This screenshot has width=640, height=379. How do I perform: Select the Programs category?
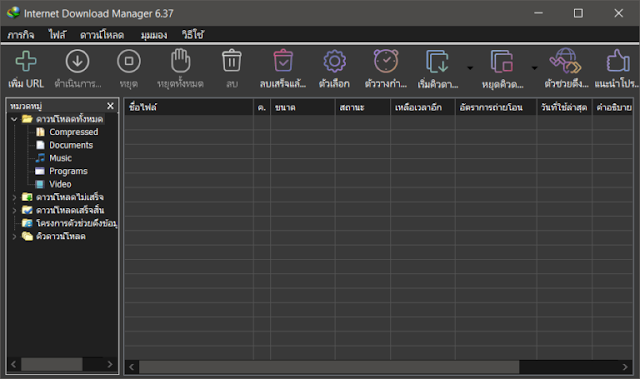(68, 171)
